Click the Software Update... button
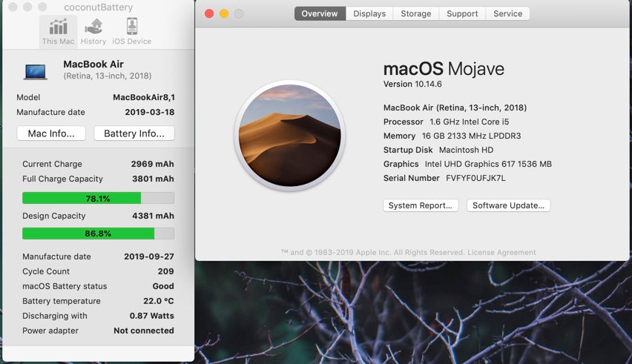Viewport: 632px width, 364px height. (508, 205)
